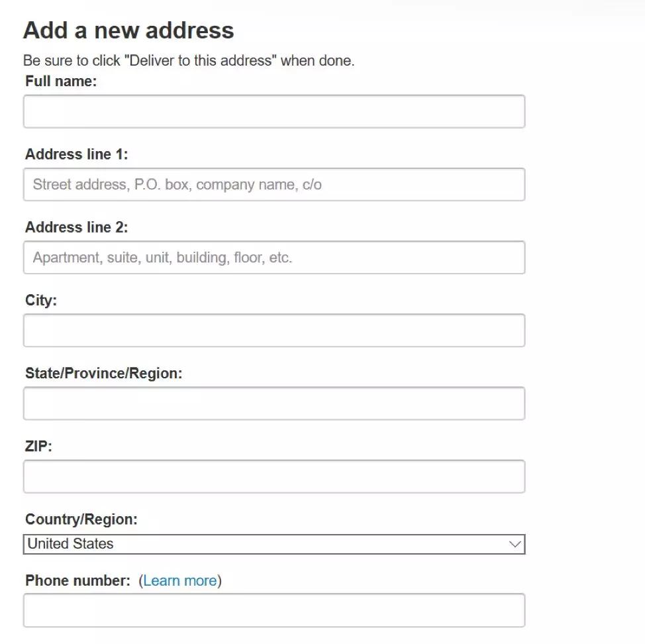Click the "Deliver to this address" instruction text
The image size is (645, 644).
[x=189, y=61]
